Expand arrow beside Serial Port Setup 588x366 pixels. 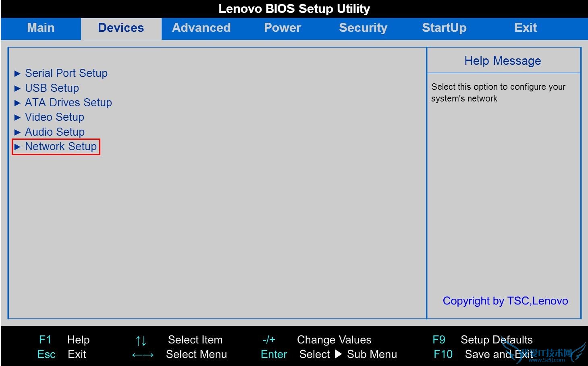point(17,73)
